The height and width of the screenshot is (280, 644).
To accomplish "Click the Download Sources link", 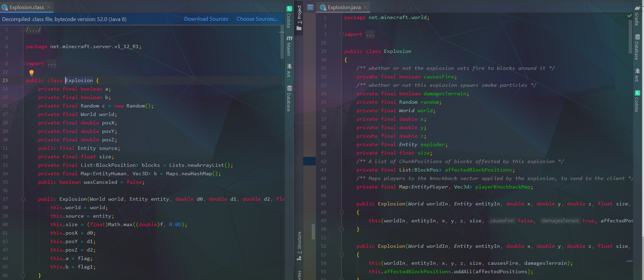I will point(206,19).
